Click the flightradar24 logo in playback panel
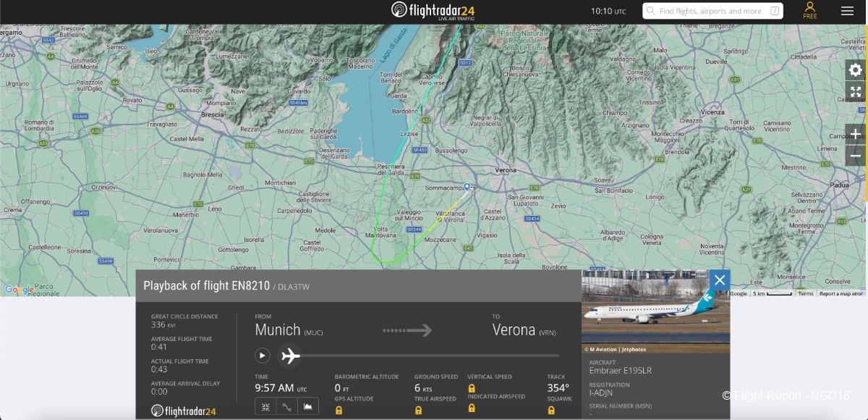Image resolution: width=868 pixels, height=420 pixels. point(184,411)
